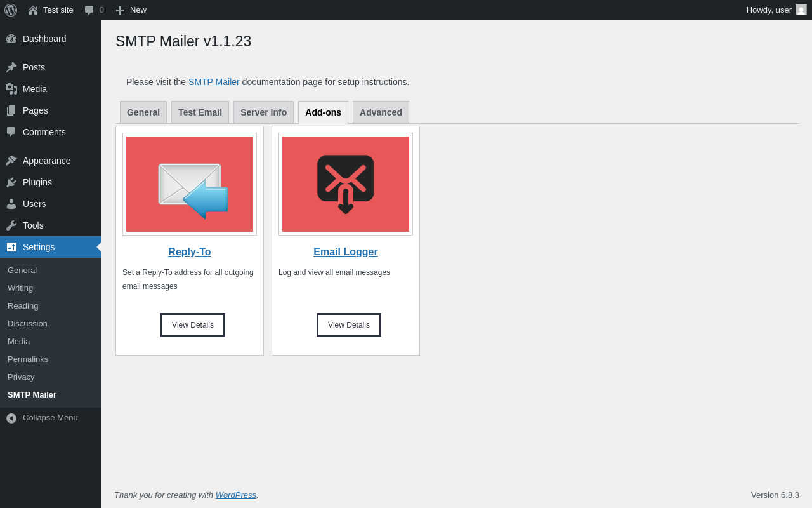
Task: Click the Pages icon in sidebar
Action: point(11,110)
